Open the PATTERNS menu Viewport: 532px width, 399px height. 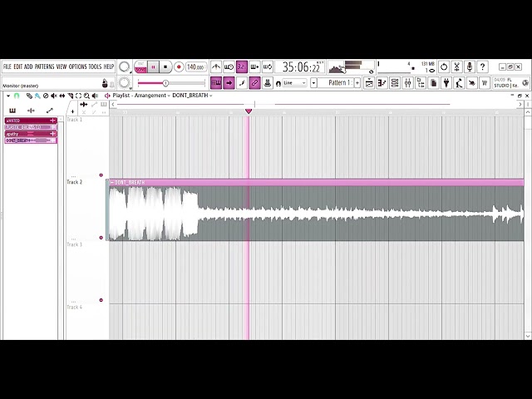tap(44, 66)
